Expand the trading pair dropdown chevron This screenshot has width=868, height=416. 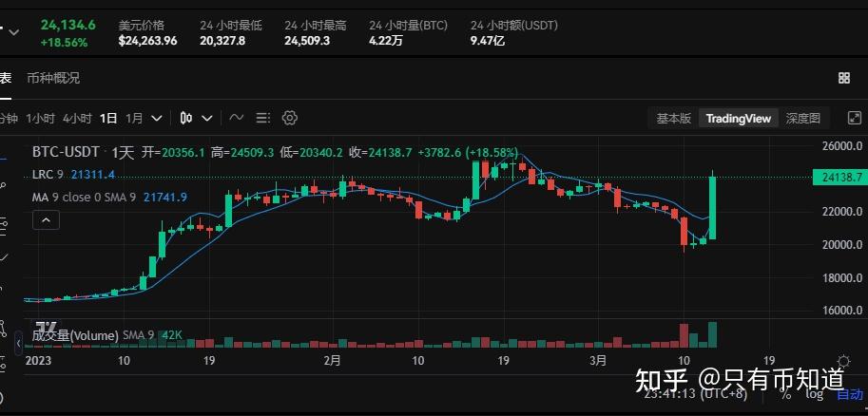(x=14, y=32)
